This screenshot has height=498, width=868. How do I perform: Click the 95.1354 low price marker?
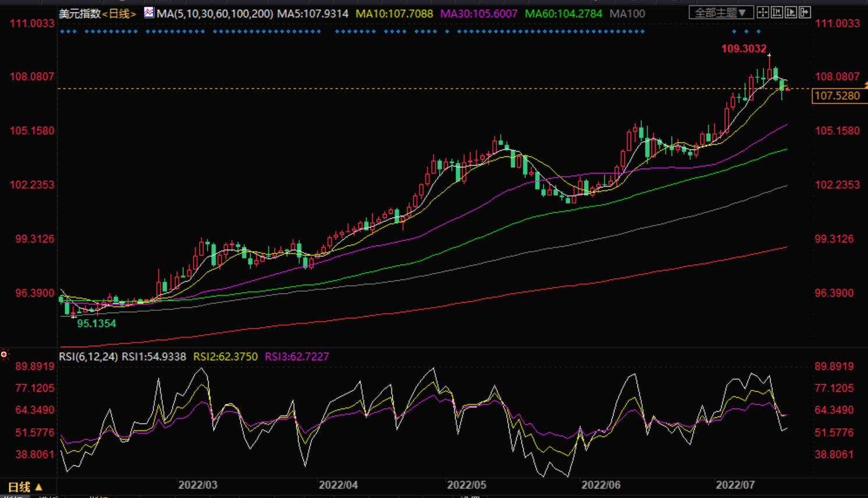97,323
